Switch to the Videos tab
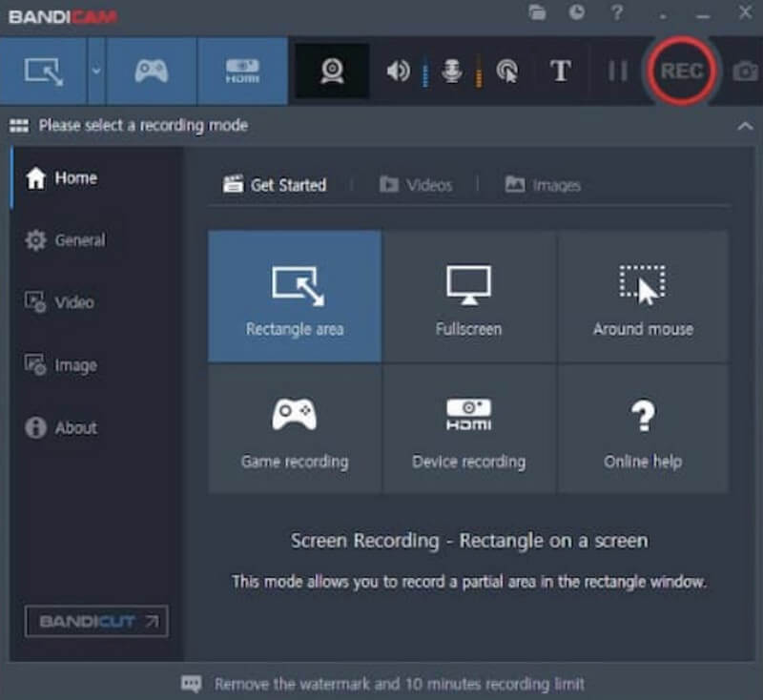Viewport: 763px width, 700px height. (x=419, y=184)
